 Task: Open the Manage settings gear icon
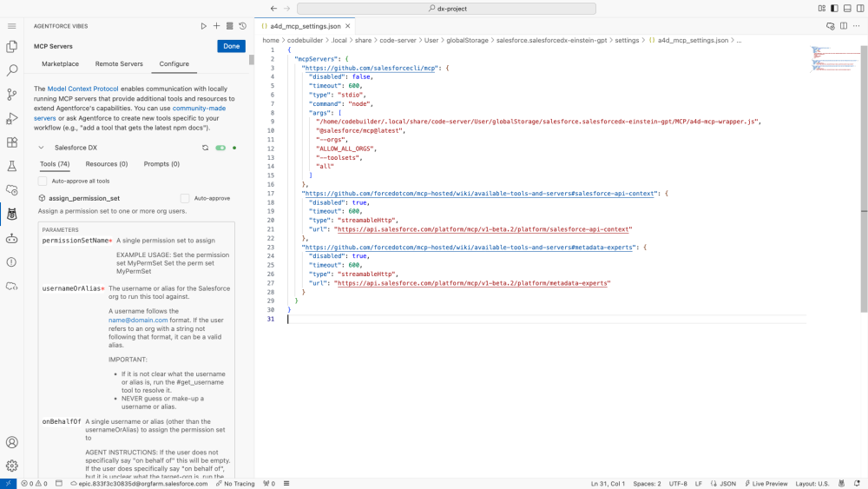pyautogui.click(x=11, y=466)
